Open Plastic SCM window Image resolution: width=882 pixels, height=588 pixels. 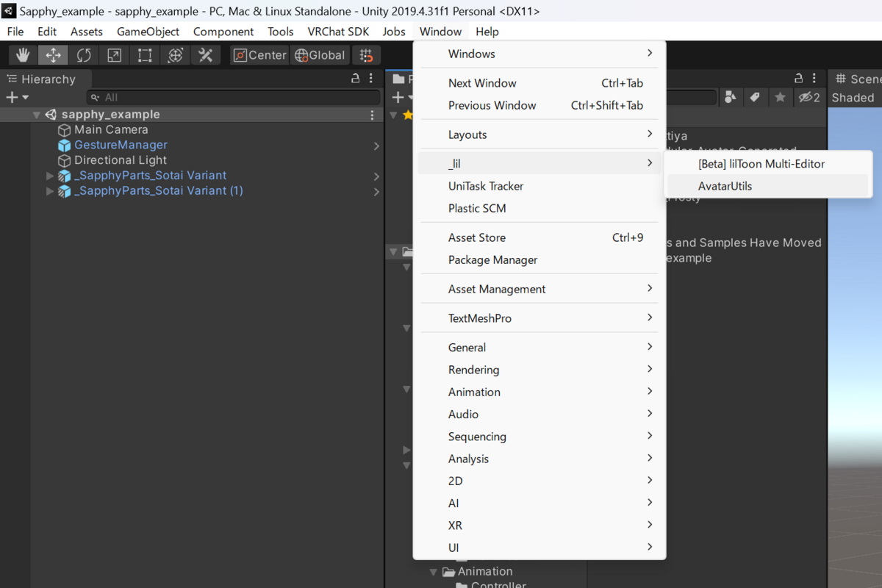coord(540,208)
